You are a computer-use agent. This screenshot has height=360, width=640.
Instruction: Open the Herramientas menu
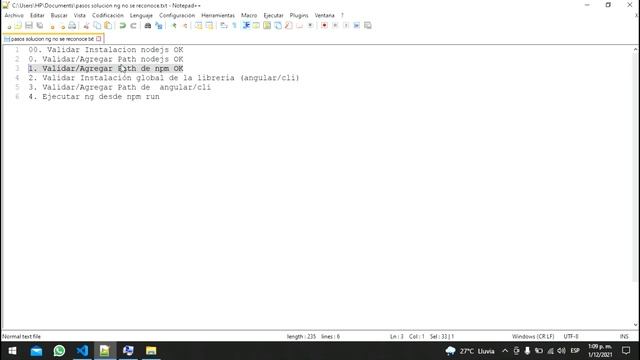[218, 15]
